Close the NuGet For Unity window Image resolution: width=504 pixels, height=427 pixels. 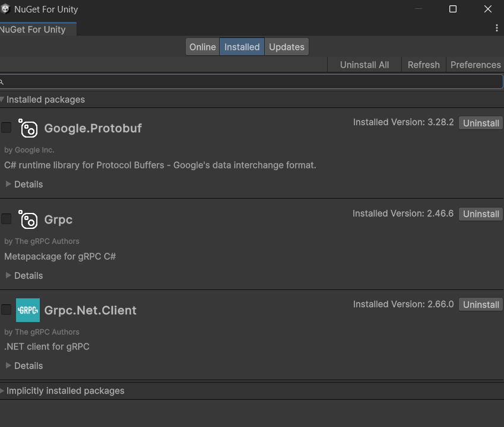[x=488, y=9]
